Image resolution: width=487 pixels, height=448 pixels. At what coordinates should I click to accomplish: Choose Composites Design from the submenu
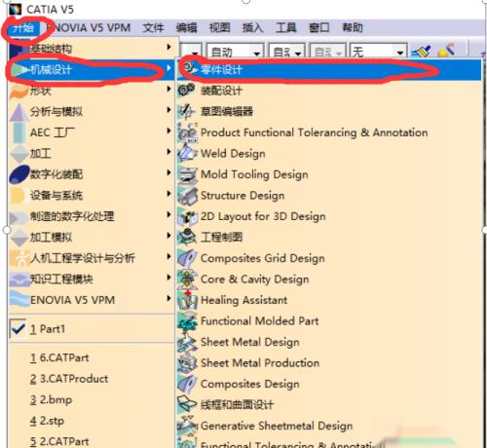[250, 384]
